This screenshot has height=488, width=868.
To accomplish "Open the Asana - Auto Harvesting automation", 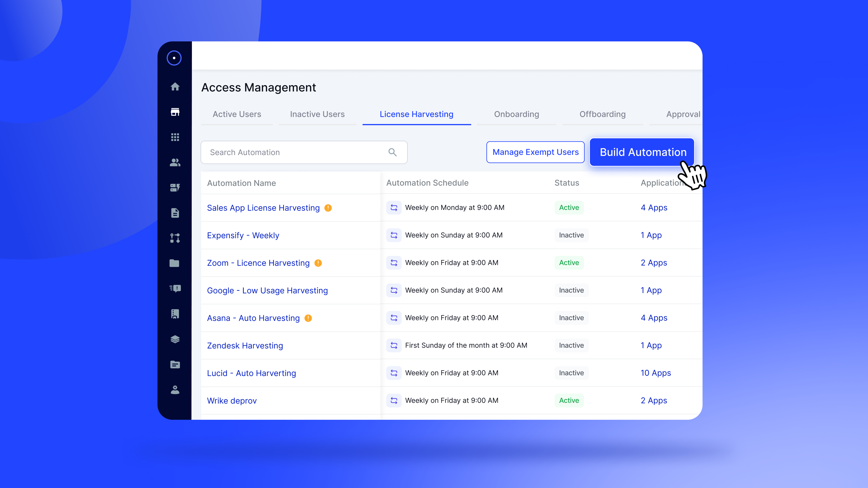I will tap(253, 318).
